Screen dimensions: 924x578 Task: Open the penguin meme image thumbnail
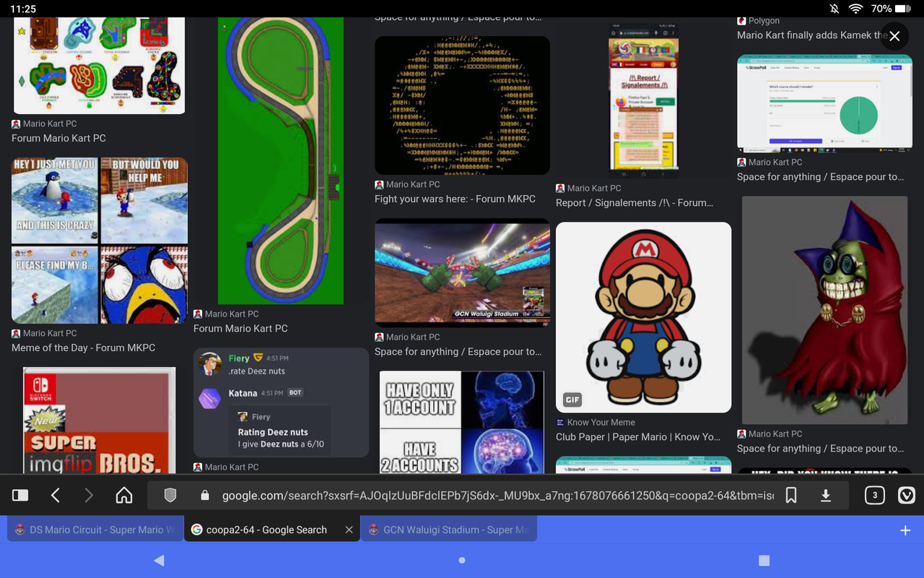click(x=100, y=241)
